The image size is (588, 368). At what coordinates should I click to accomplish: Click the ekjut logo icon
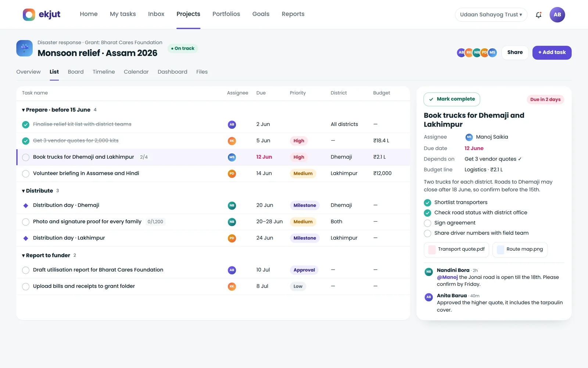(29, 14)
